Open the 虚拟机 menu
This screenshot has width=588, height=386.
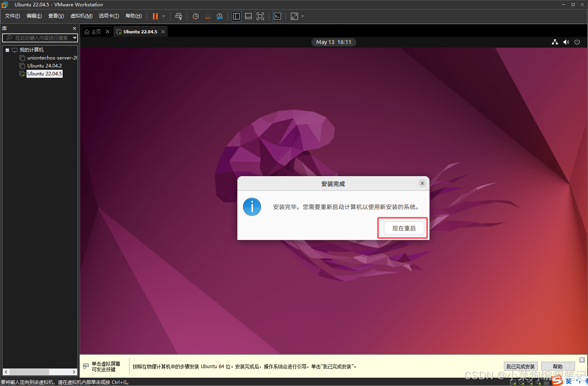[x=81, y=15]
